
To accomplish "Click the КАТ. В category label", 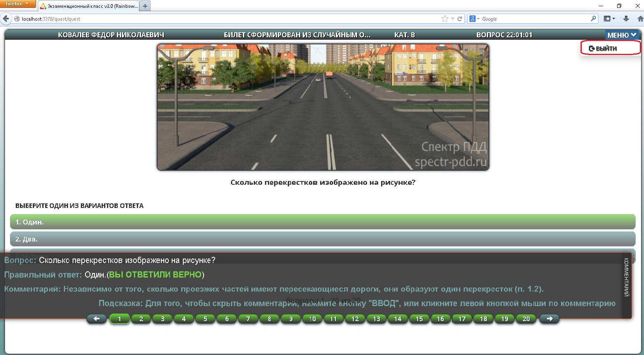I will [405, 35].
